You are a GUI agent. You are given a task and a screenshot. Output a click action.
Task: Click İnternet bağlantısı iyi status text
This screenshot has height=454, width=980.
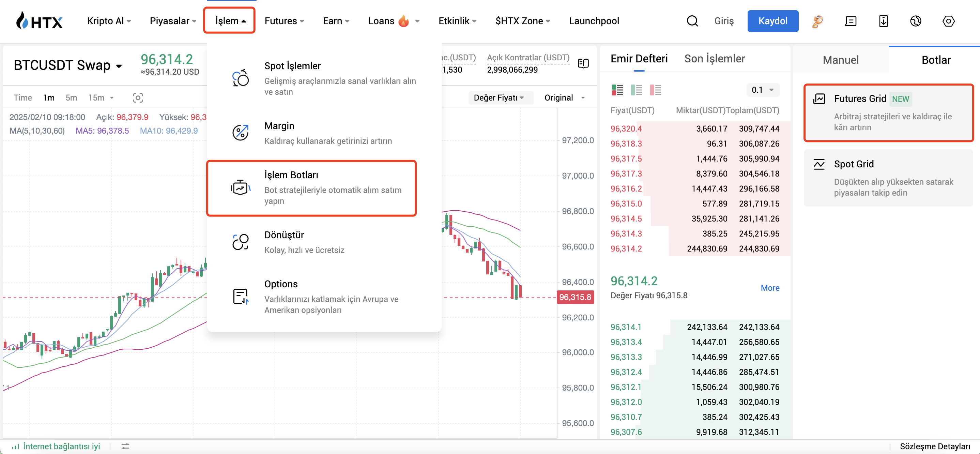click(62, 447)
